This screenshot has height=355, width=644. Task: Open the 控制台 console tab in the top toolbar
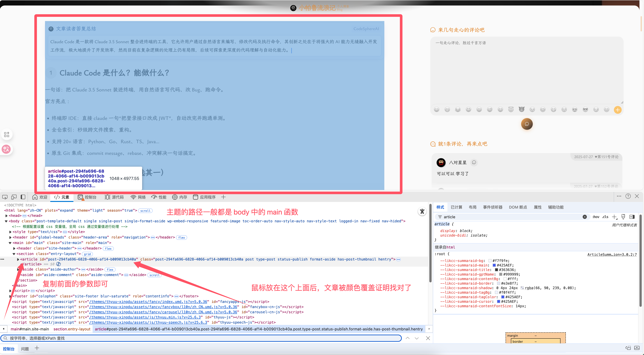87,197
